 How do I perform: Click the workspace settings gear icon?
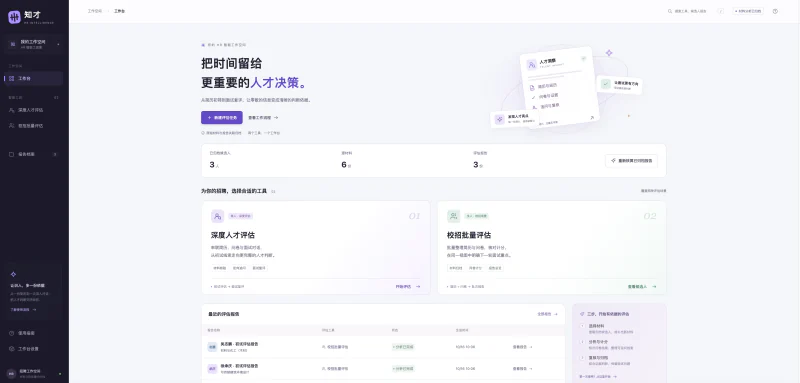pyautogui.click(x=12, y=349)
